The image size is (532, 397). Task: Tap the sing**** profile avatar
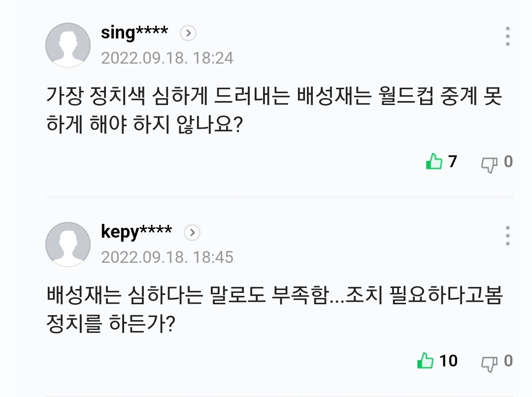click(68, 45)
